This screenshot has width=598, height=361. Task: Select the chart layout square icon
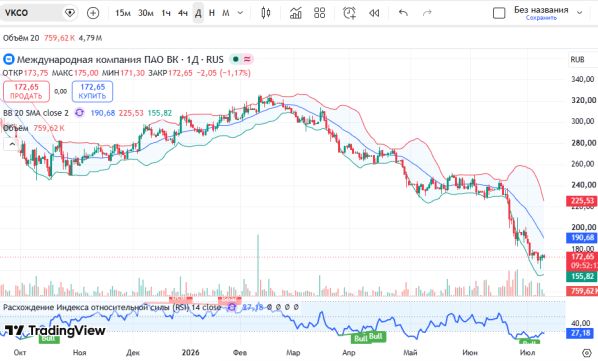499,13
